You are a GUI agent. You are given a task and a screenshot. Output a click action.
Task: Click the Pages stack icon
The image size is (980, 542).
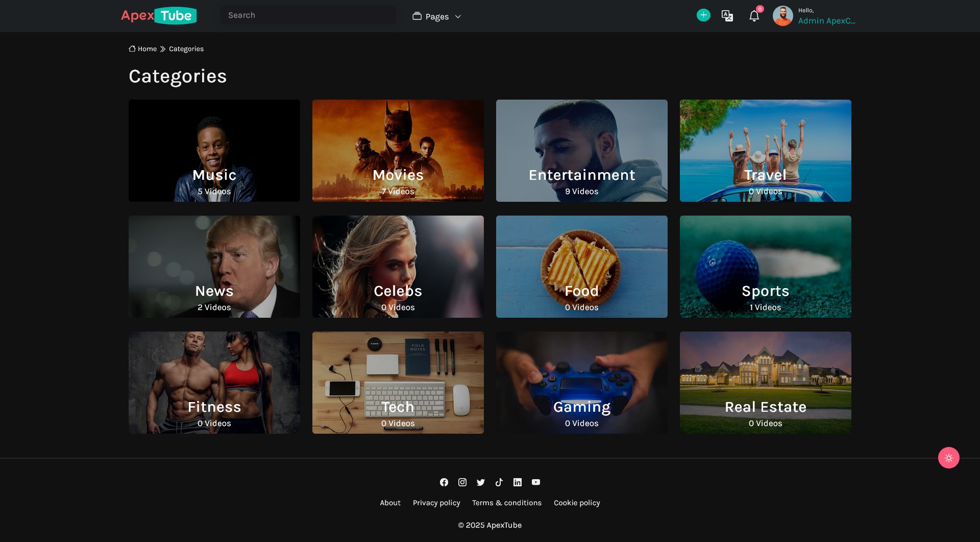[417, 16]
